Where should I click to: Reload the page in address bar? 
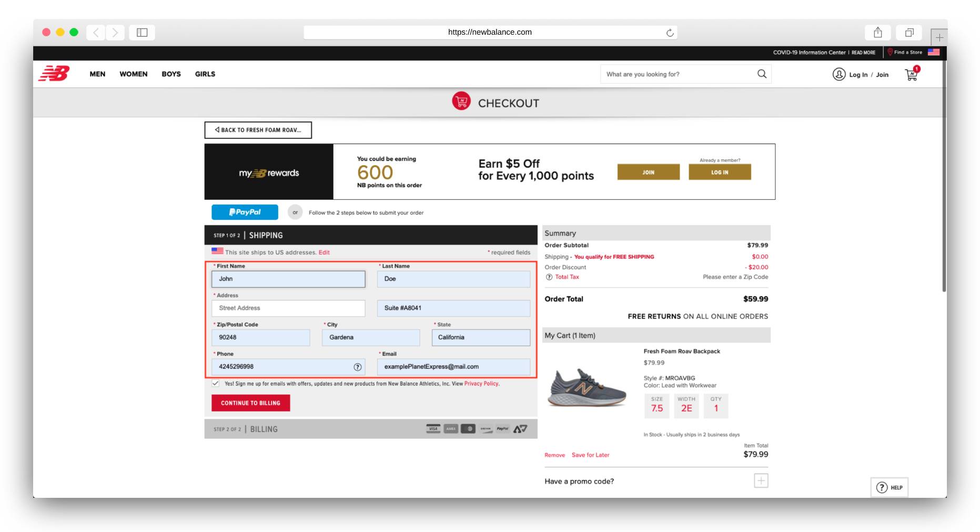[670, 33]
